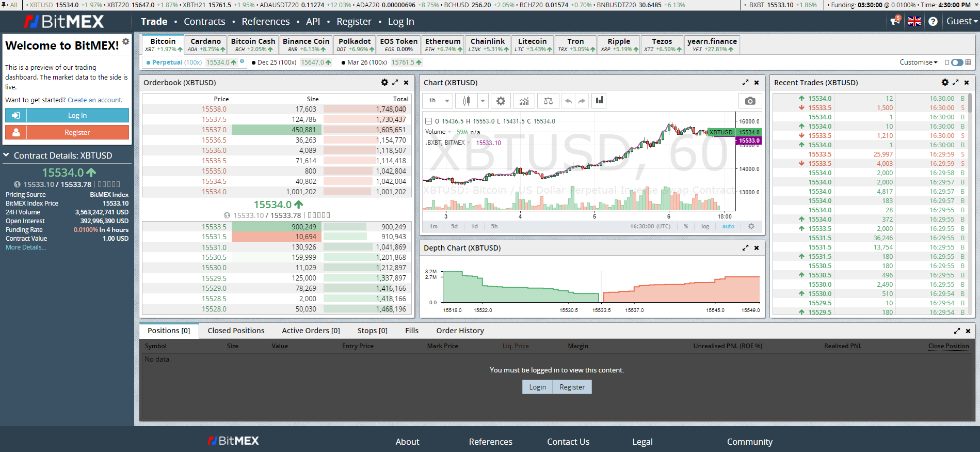Open the Contracts menu item

click(x=204, y=22)
